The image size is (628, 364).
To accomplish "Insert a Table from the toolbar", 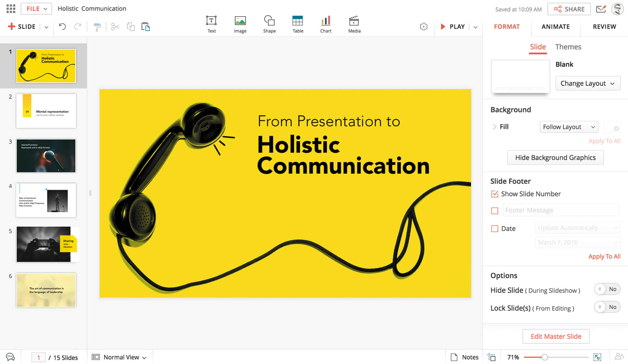I will click(298, 24).
